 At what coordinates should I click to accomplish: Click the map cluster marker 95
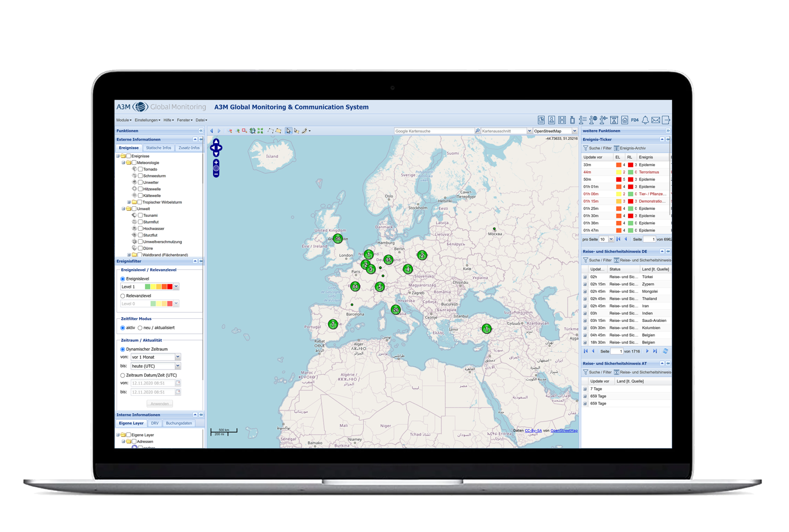coord(388,260)
